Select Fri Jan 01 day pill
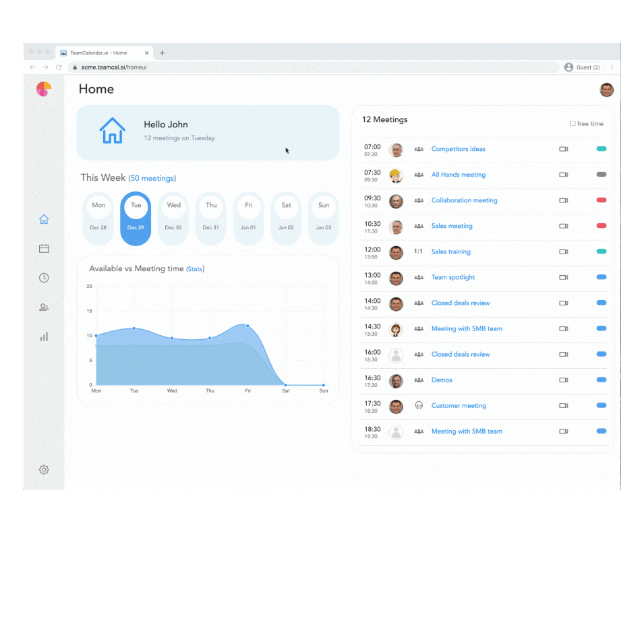This screenshot has height=644, width=644. click(x=248, y=218)
